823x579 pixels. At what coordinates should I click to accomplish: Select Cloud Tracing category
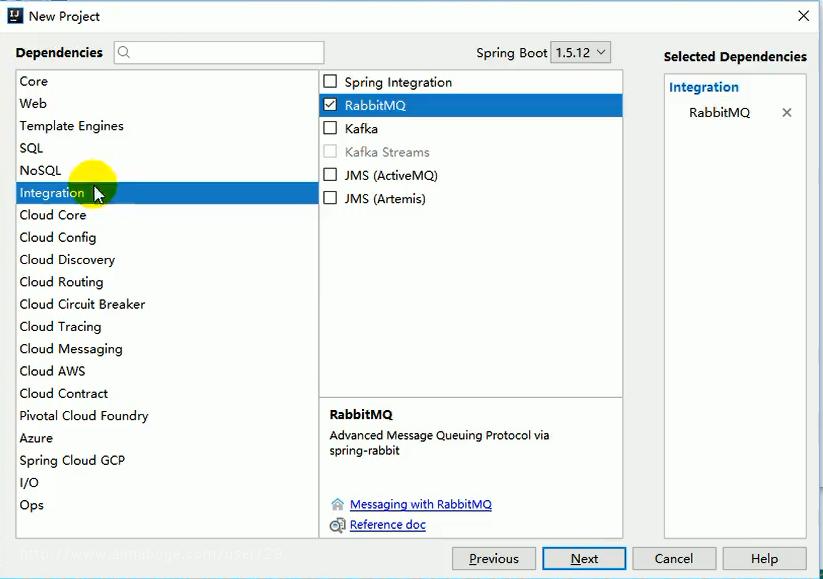click(167, 327)
